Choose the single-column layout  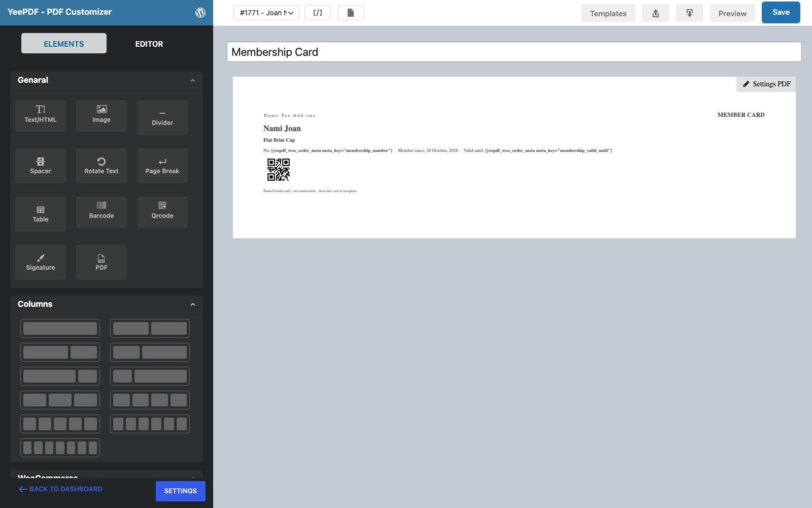pyautogui.click(x=60, y=328)
